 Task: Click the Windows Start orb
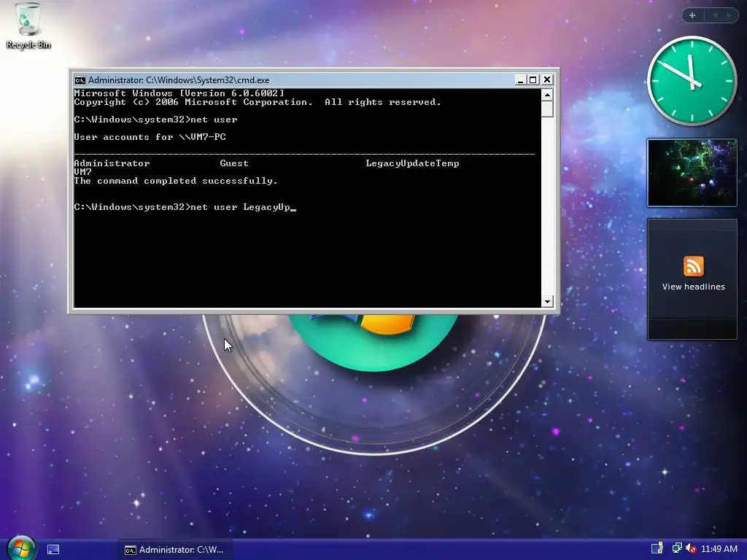tap(21, 548)
